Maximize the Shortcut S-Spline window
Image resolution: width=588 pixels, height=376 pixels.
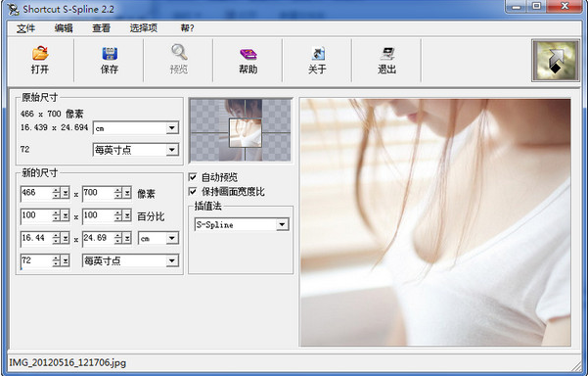pos(536,7)
